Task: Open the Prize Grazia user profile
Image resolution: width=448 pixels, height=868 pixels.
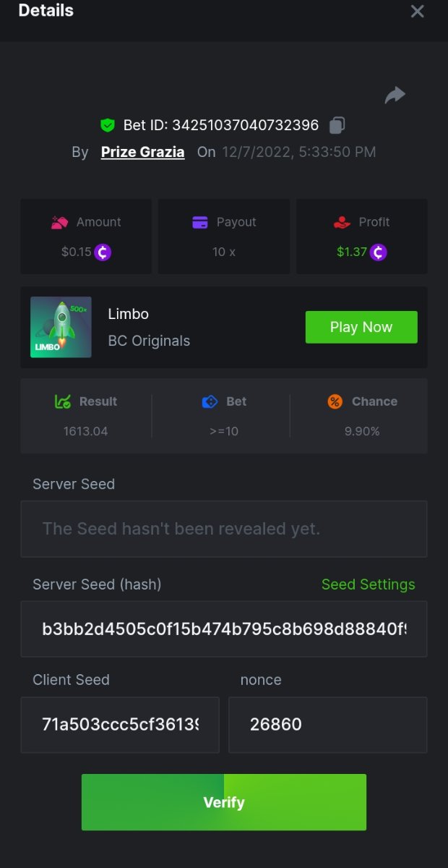Action: (x=142, y=152)
